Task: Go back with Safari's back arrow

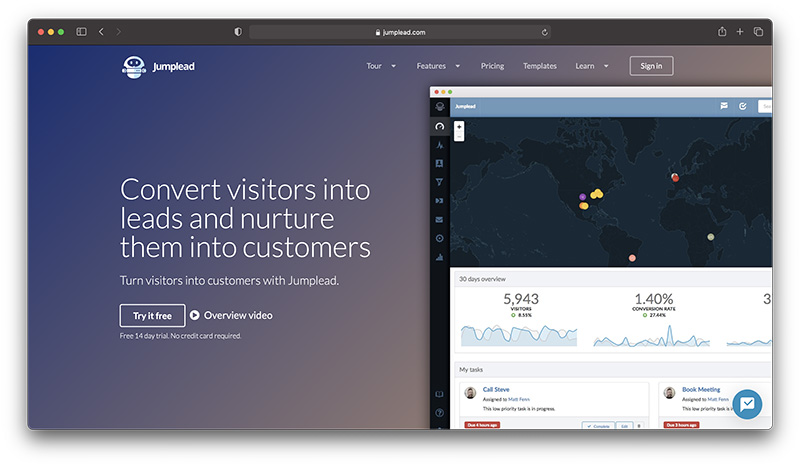Action: (101, 32)
